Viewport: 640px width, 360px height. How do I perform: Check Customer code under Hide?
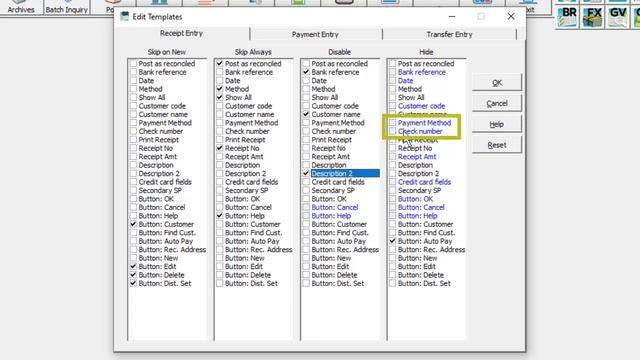(393, 106)
